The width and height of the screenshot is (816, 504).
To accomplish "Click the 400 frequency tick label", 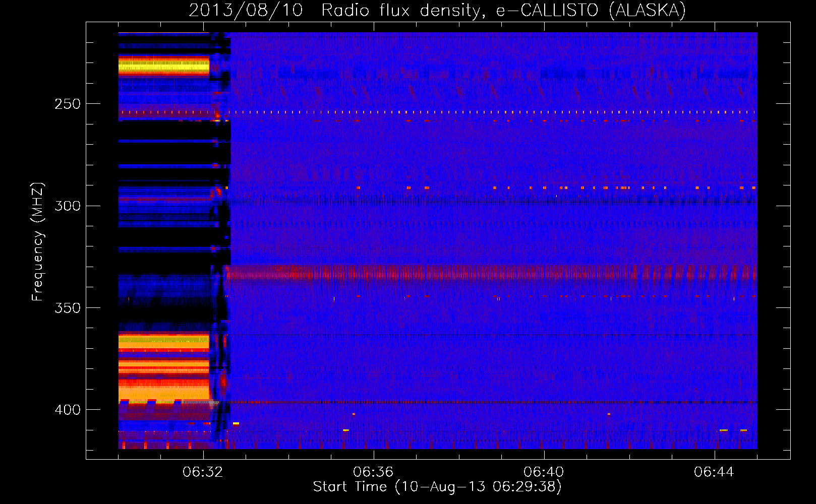I will coord(68,410).
